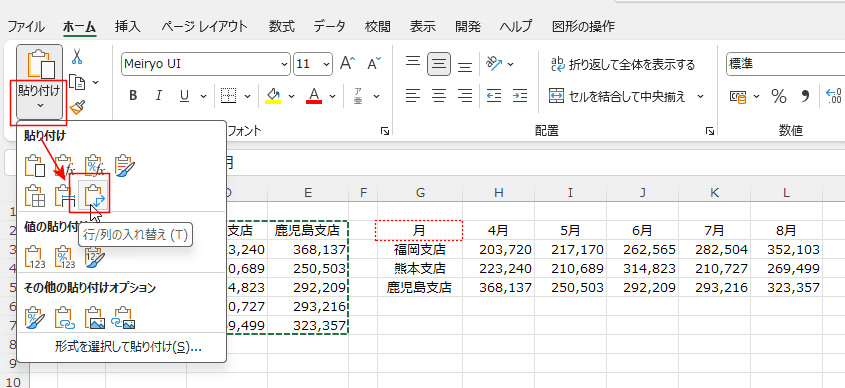Switch to the 図形の操作 tab
Viewport: 845px width, 388px height.
(x=583, y=26)
